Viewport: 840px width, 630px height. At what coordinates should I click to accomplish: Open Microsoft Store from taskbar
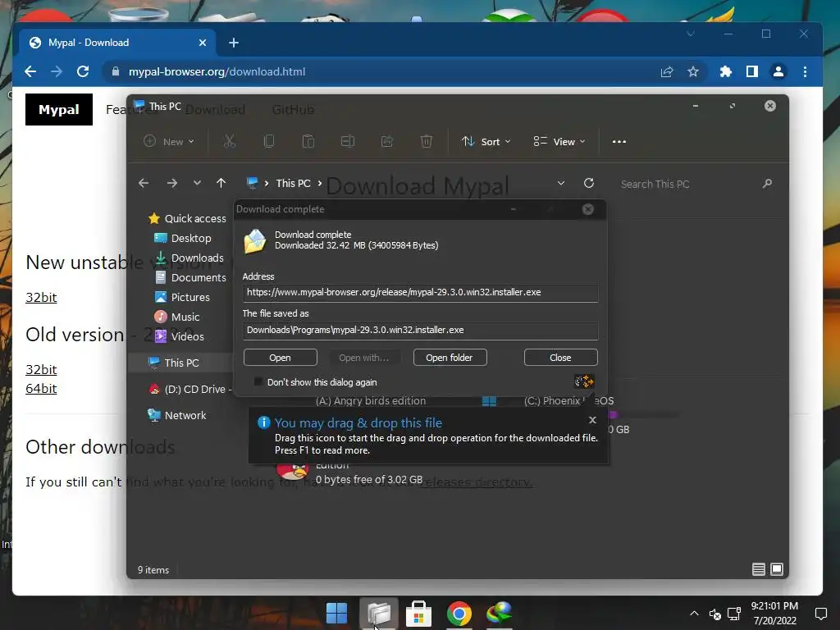pyautogui.click(x=419, y=613)
